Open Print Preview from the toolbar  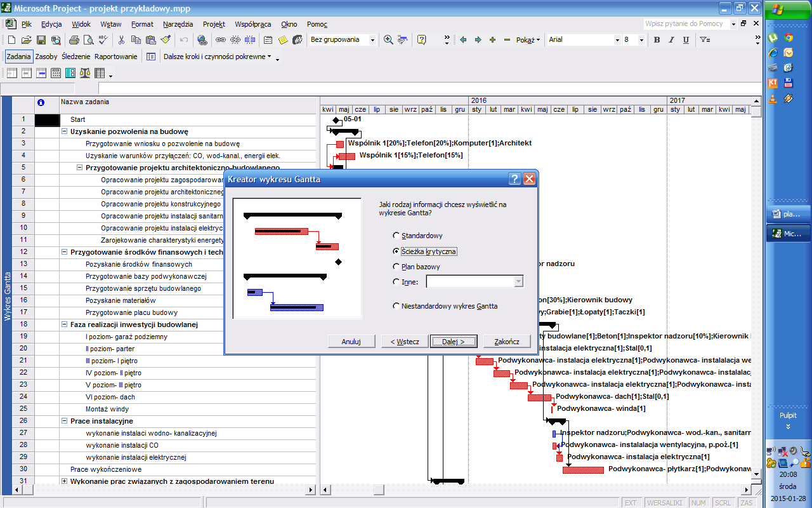click(x=88, y=40)
